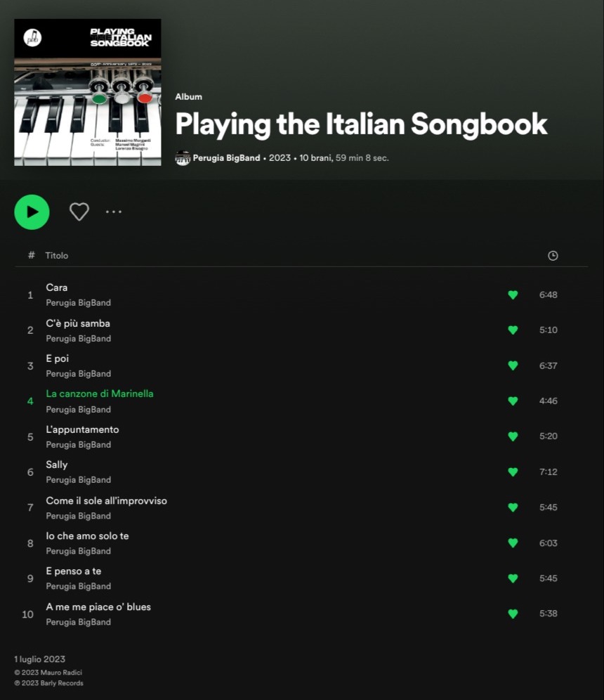The width and height of the screenshot is (604, 700).
Task: Click Perugia BigBand artist under E penso a te
Action: pyautogui.click(x=79, y=586)
